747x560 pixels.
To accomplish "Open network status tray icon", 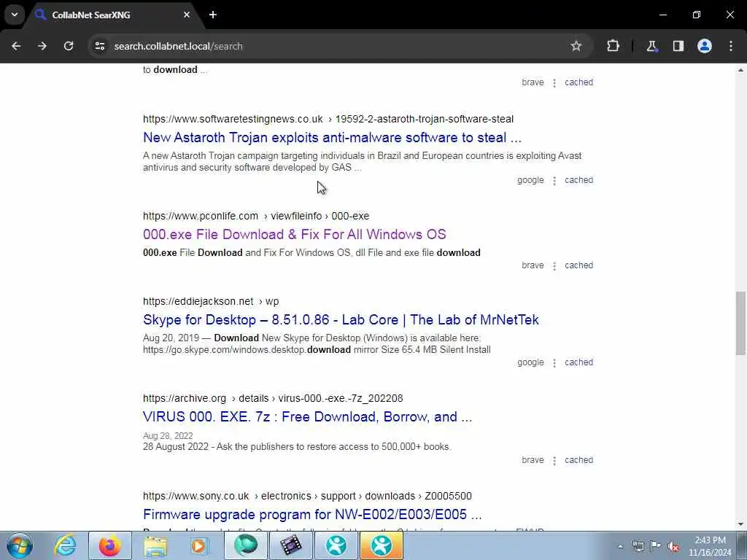I will (638, 546).
